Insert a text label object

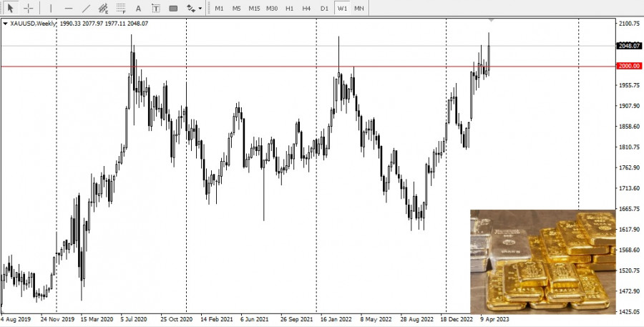click(155, 8)
